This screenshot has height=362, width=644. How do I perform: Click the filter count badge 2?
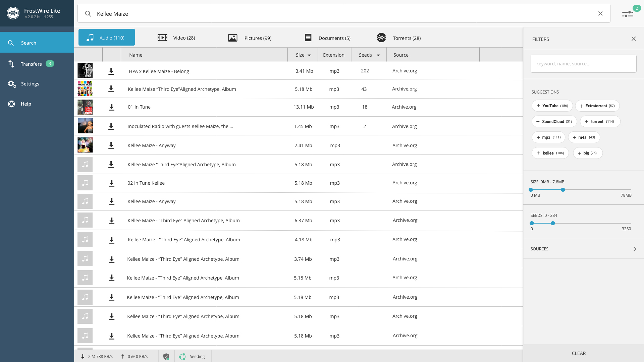pos(637,8)
